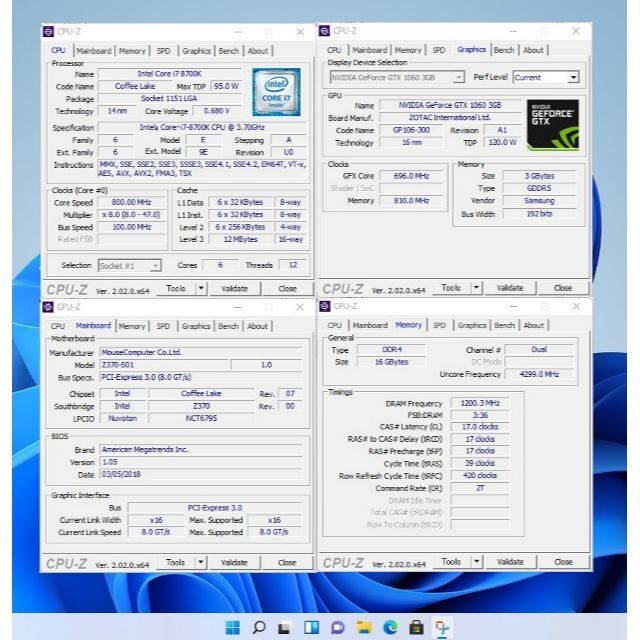Click Close button in Memory tab window
Image resolution: width=640 pixels, height=640 pixels.
pos(563,562)
